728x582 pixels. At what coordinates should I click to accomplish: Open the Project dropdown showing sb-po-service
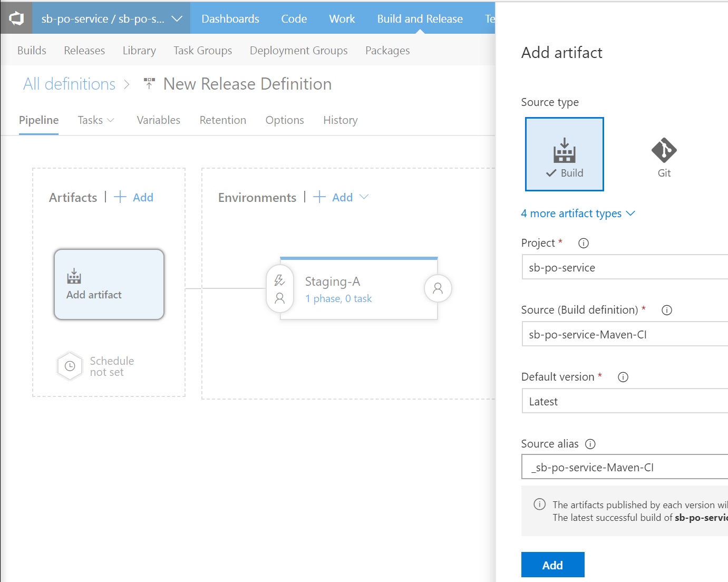coord(625,267)
